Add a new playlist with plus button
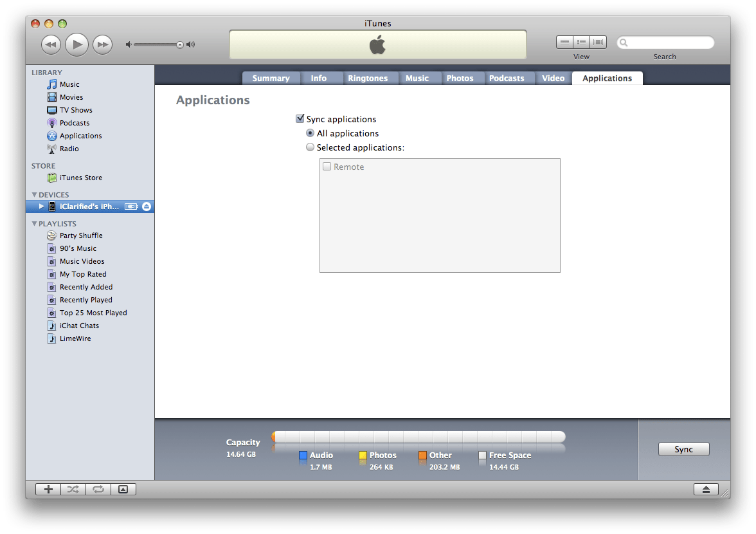 click(48, 489)
